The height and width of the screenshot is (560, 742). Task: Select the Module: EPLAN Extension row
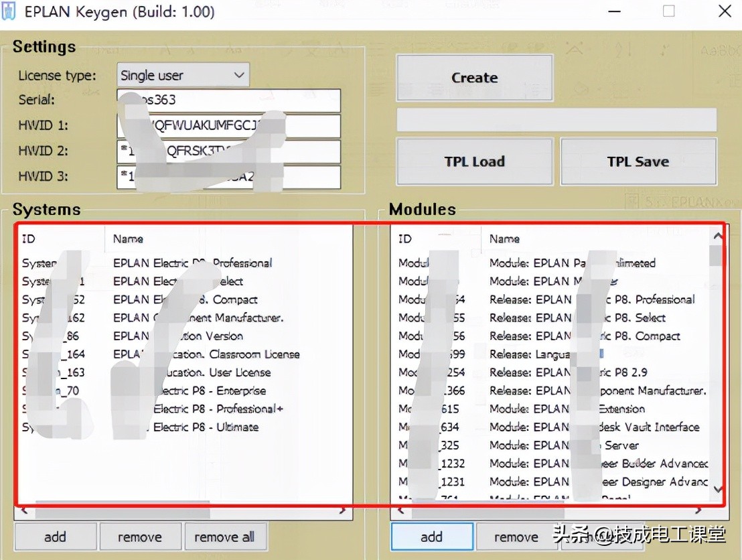point(552,409)
